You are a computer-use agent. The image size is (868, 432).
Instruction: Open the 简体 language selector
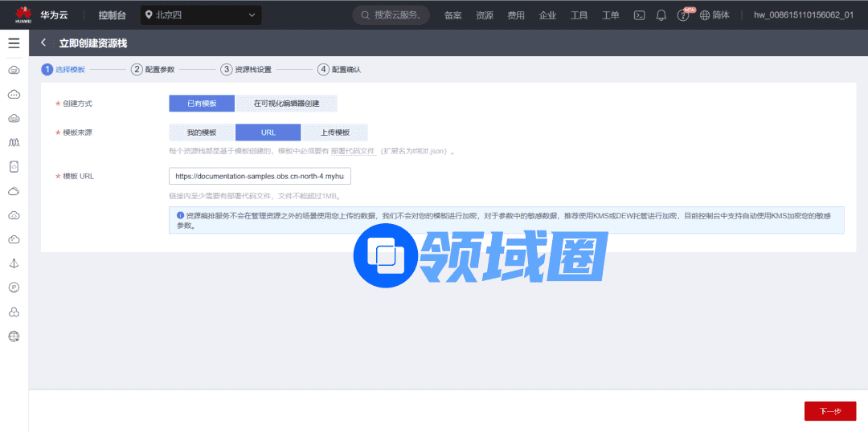pyautogui.click(x=714, y=15)
